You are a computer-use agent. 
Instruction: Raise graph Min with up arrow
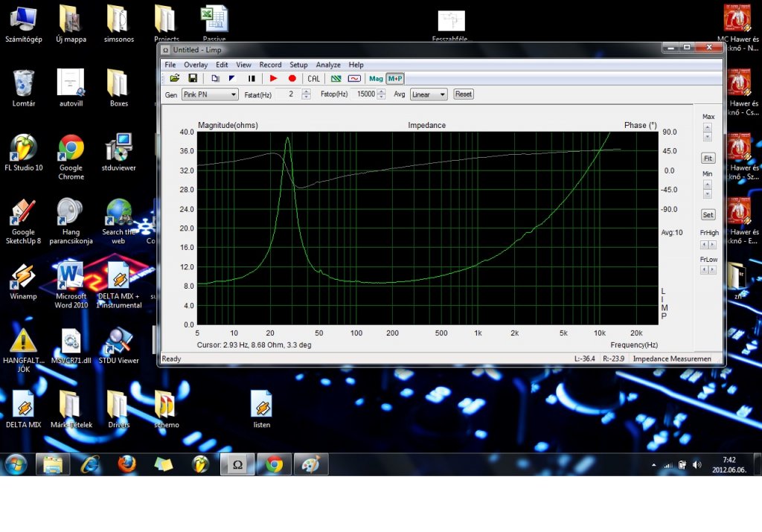point(708,185)
